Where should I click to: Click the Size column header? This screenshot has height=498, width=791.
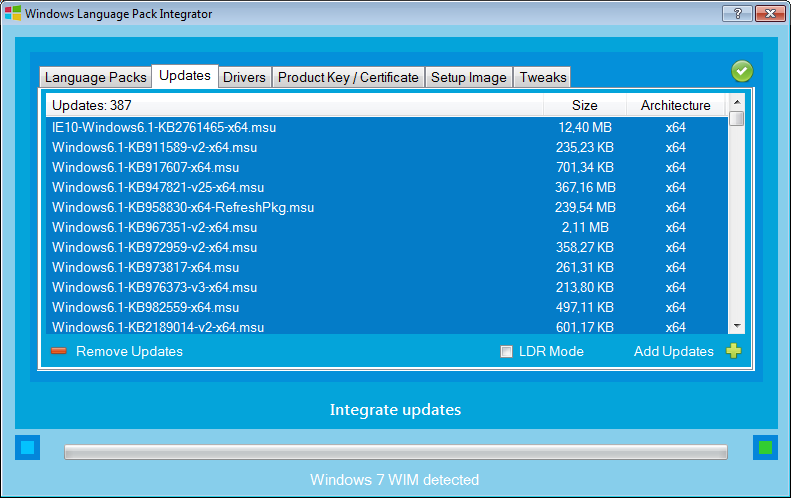point(585,105)
